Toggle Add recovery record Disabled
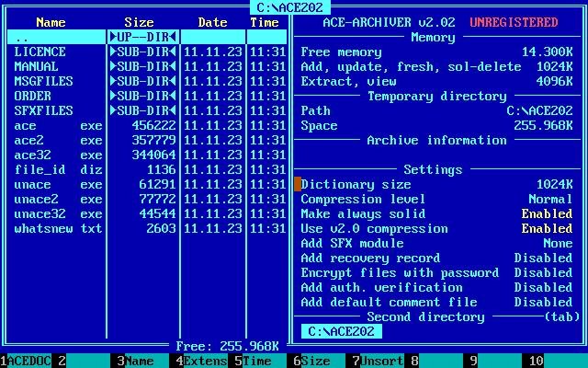Image resolution: width=588 pixels, height=368 pixels. (437, 258)
